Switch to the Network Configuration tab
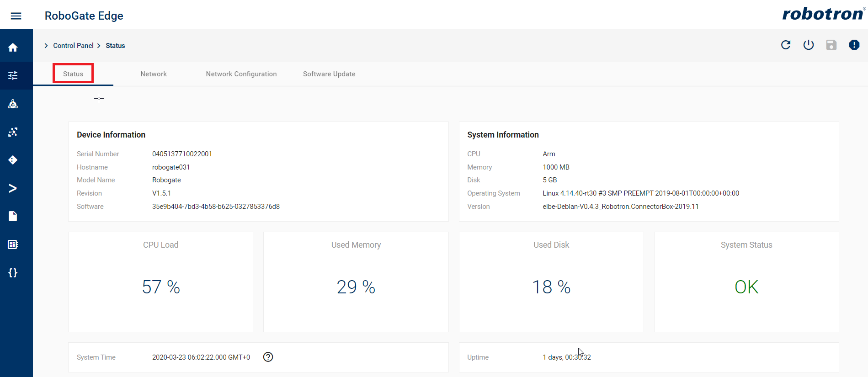 click(241, 74)
